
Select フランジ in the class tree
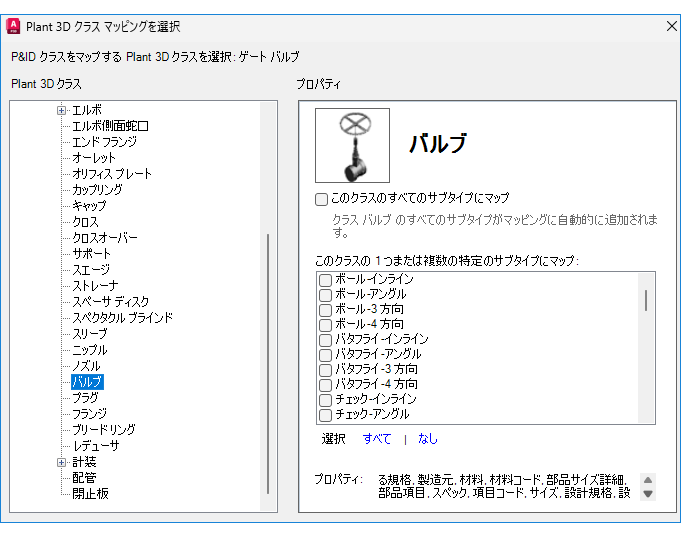pyautogui.click(x=89, y=414)
